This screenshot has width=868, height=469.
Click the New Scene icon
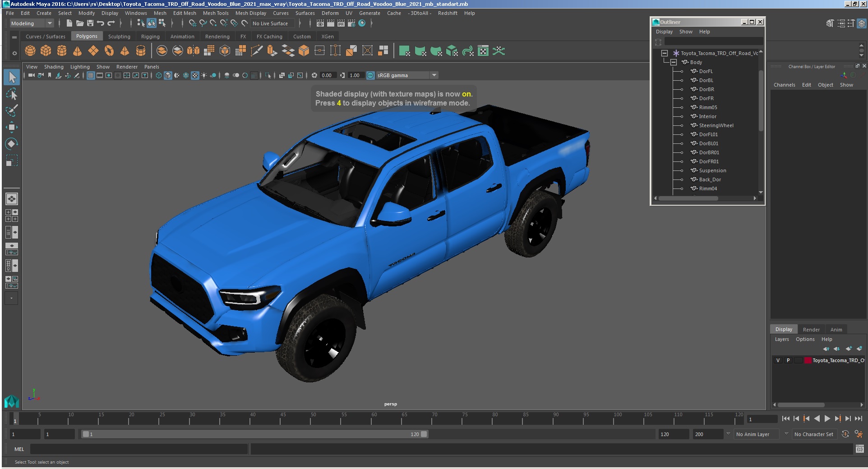[69, 23]
